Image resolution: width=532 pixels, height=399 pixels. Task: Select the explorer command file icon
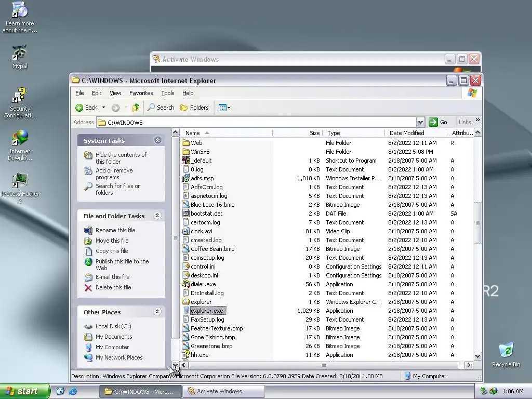click(x=185, y=302)
